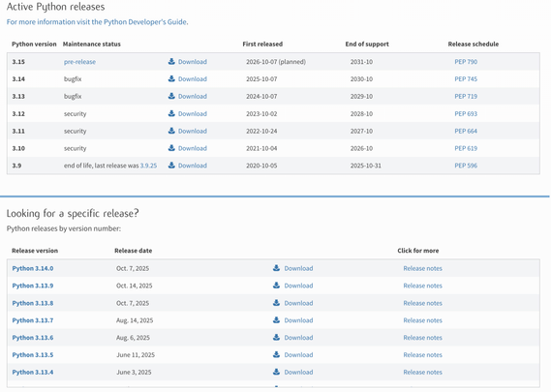Open PEP 693 release schedule
The image size is (551, 392).
coord(466,114)
